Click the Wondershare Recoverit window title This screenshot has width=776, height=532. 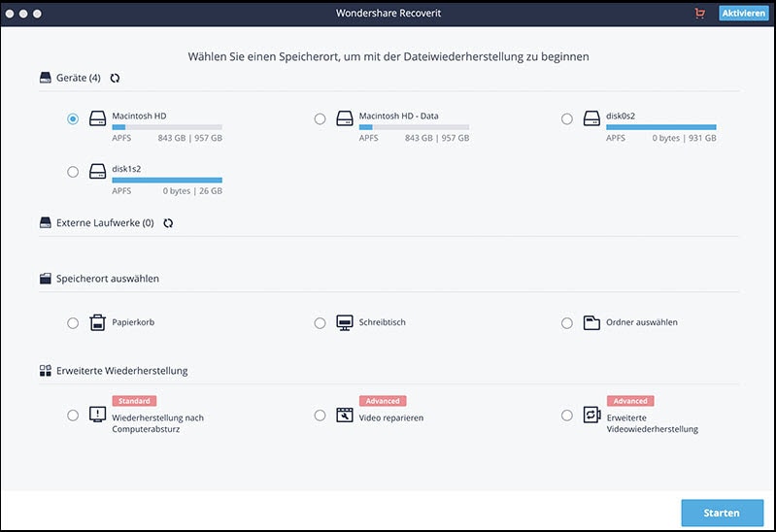tap(388, 14)
